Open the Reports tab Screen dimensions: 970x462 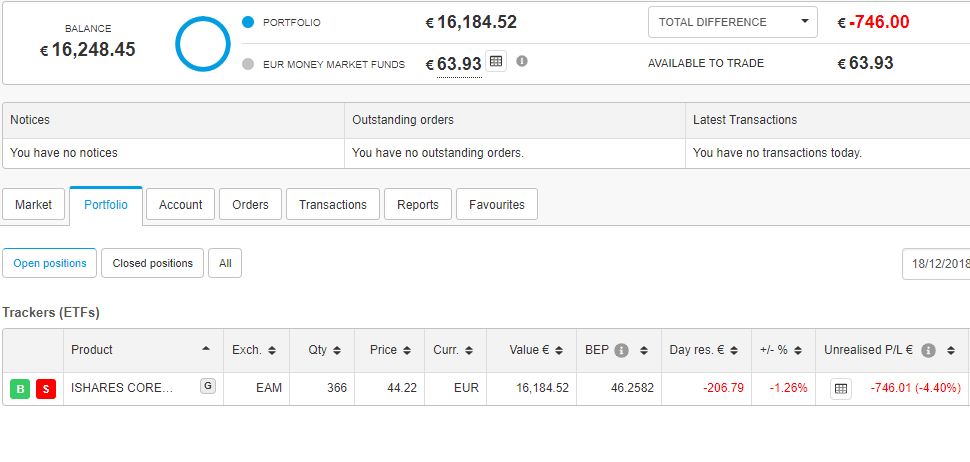pyautogui.click(x=418, y=205)
